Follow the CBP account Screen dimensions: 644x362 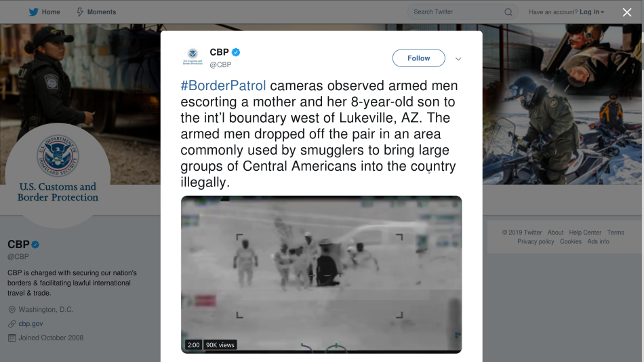pyautogui.click(x=418, y=58)
